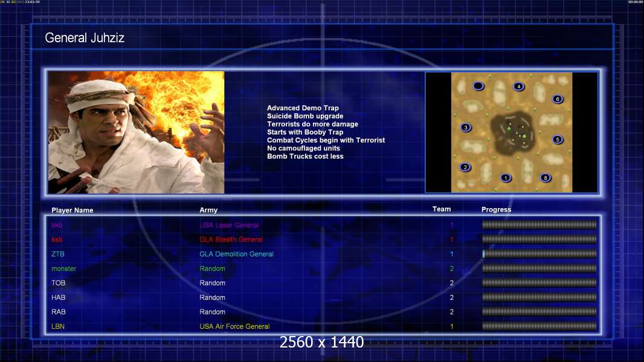
Task: Select player name 'ZTB'
Action: 58,254
